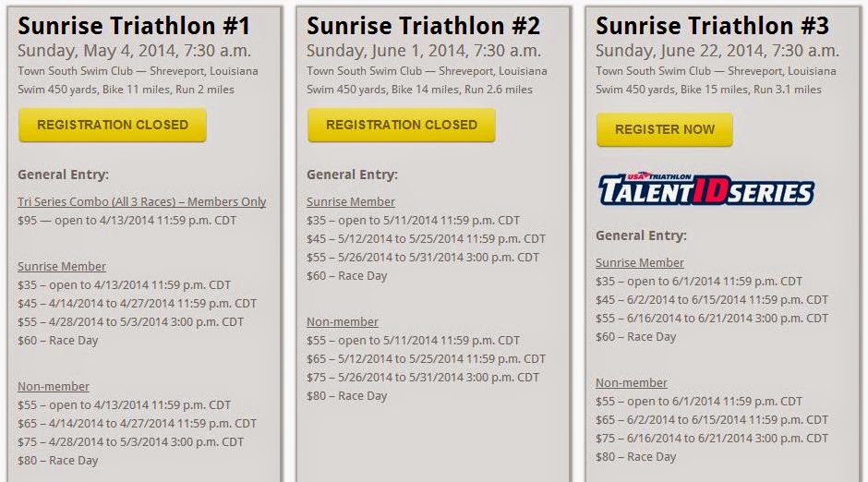This screenshot has height=482, width=868.
Task: Click Sunrise Member link in Triathlon #1
Action: 62,266
